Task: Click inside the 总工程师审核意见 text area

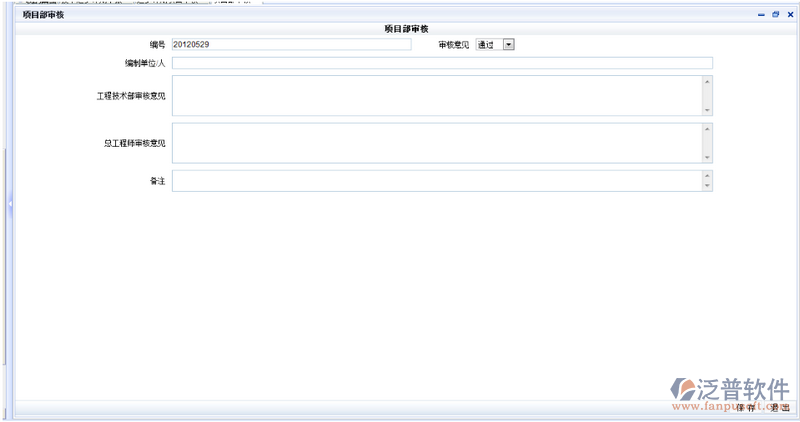Action: pos(437,143)
